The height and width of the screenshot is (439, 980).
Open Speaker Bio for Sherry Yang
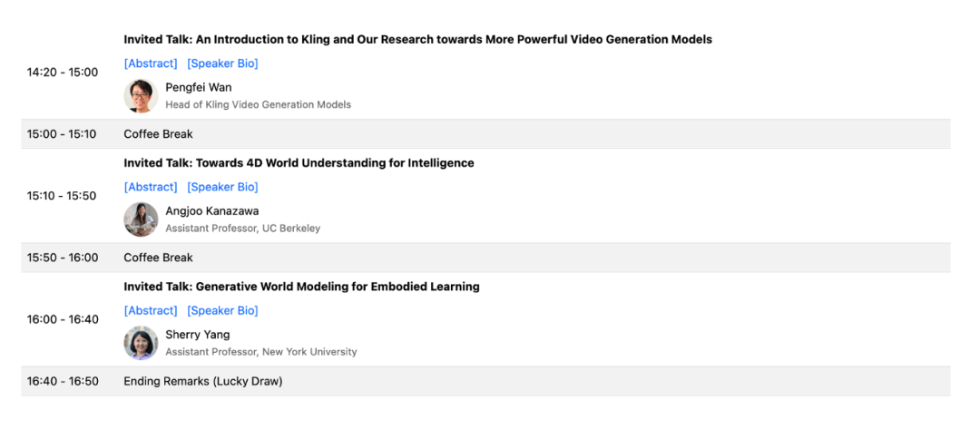tap(222, 310)
